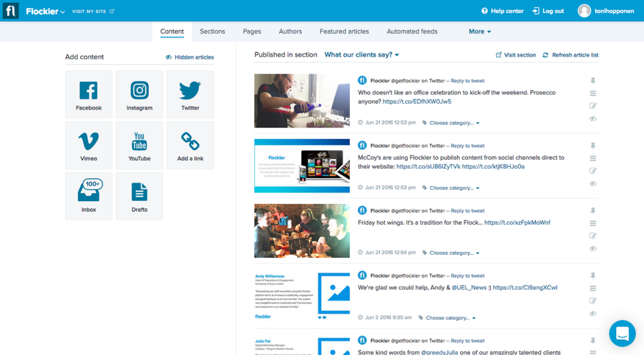
Task: Add content from Facebook
Action: (x=89, y=94)
